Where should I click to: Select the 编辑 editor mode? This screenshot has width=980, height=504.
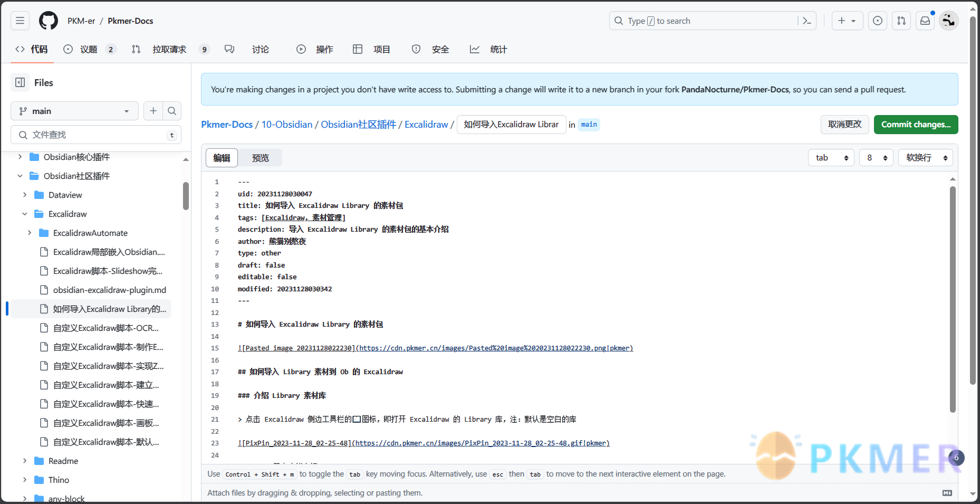222,158
